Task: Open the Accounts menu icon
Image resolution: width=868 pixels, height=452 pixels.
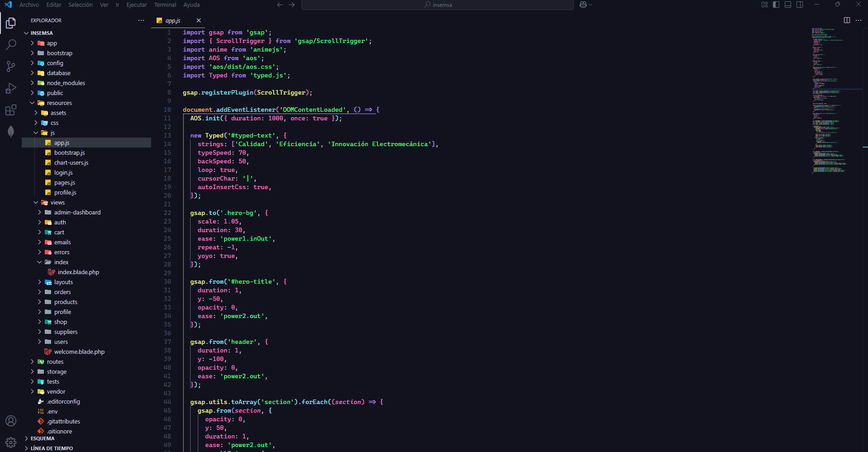Action: click(x=11, y=421)
